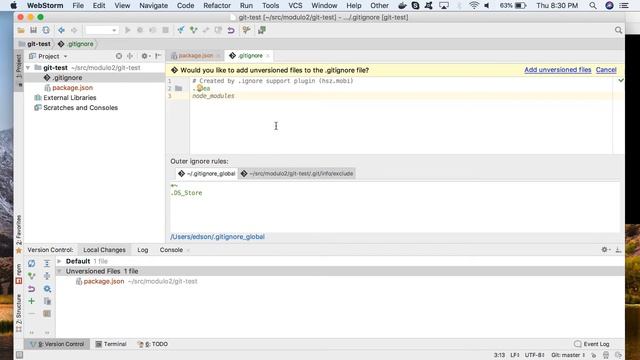640x360 pixels.
Task: Click Cancel in the notification banner
Action: [x=606, y=70]
